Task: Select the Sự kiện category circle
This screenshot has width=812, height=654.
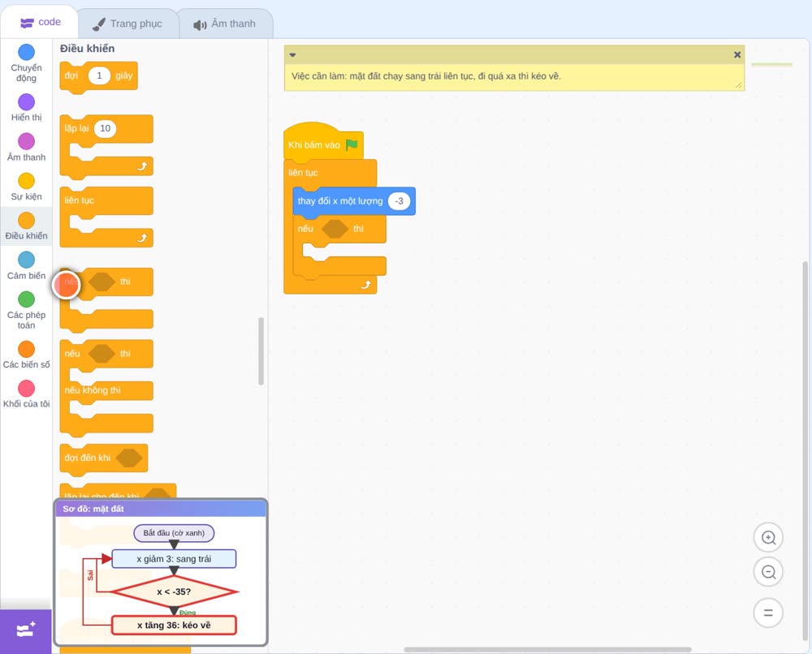Action: pyautogui.click(x=27, y=181)
